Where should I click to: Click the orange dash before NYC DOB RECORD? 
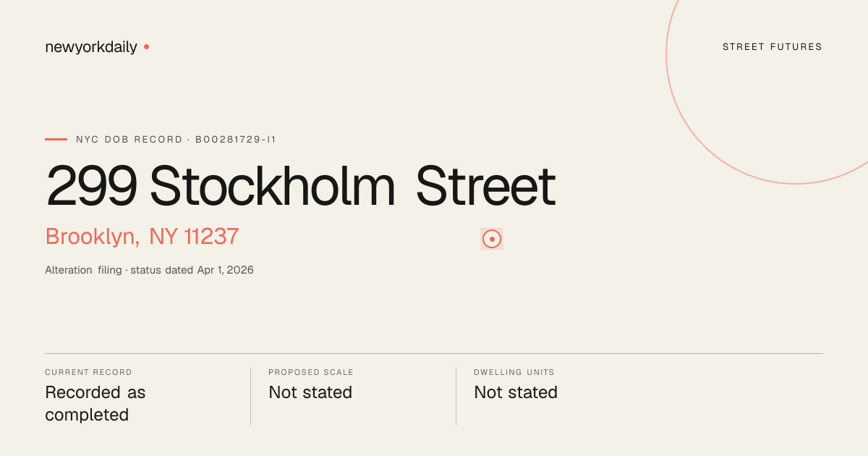pos(56,139)
